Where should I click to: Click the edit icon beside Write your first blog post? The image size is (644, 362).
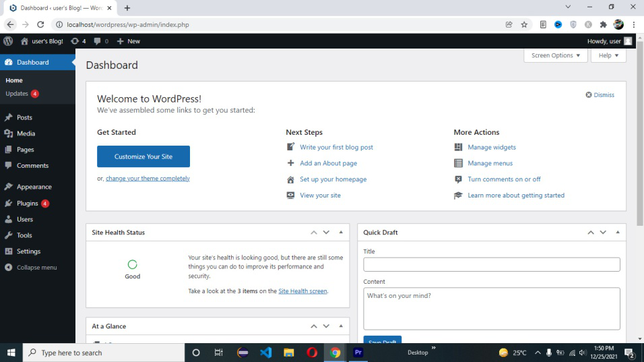point(290,147)
